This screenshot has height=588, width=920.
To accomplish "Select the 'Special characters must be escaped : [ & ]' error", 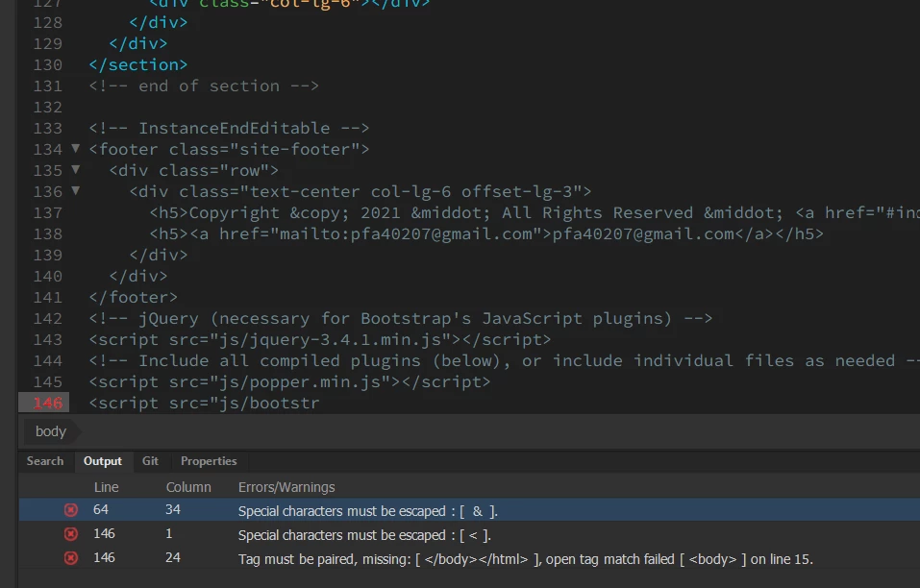I will 368,511.
